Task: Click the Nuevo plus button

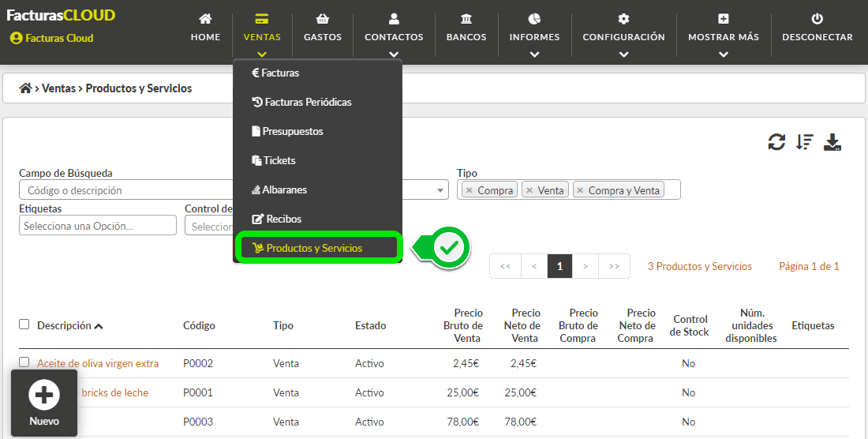Action: pos(44,403)
